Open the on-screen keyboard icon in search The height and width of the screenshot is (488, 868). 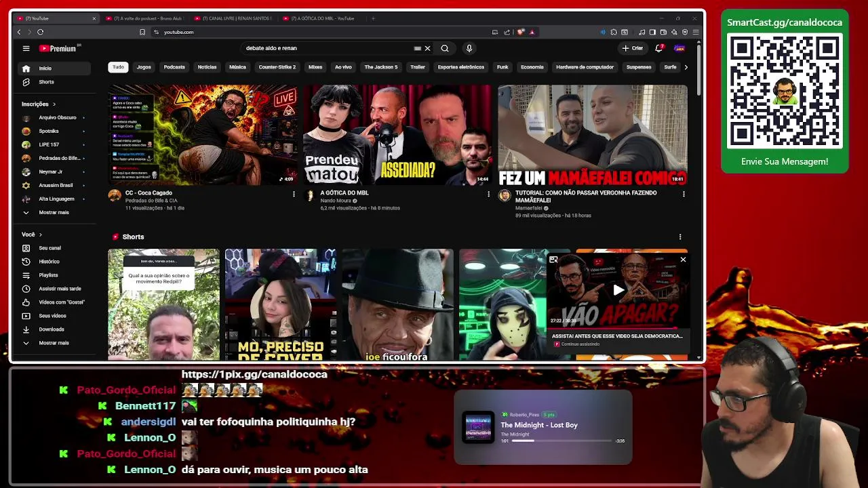click(417, 48)
